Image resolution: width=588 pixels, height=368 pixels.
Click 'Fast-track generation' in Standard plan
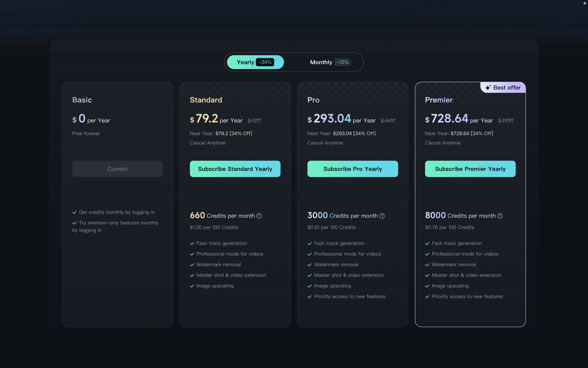[x=218, y=243]
